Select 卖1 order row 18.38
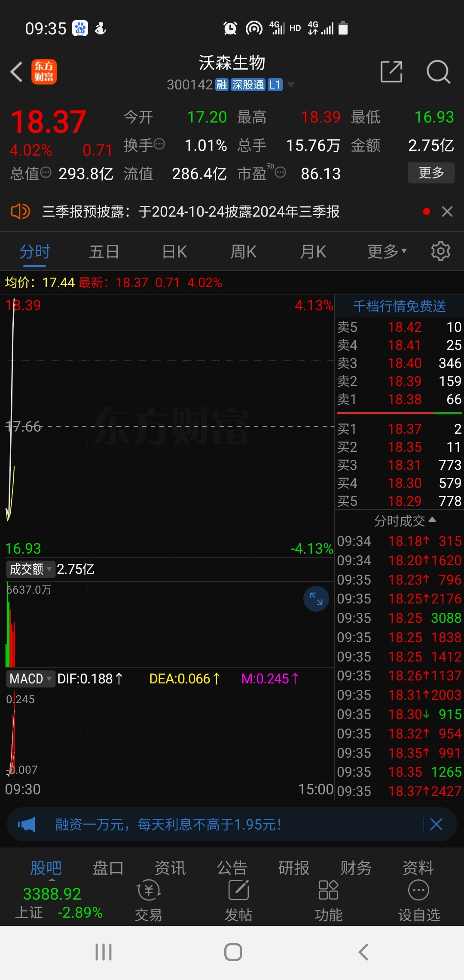Image resolution: width=464 pixels, height=980 pixels. pos(399,399)
